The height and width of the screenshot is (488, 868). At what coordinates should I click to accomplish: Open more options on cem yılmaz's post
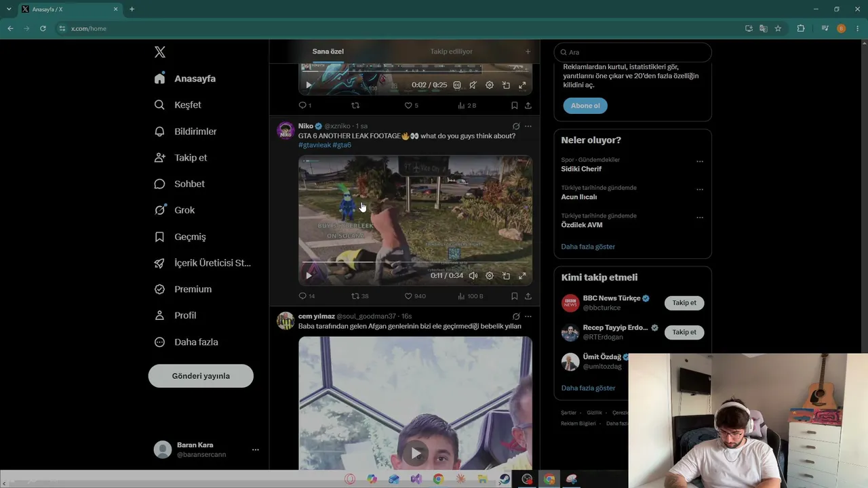528,317
